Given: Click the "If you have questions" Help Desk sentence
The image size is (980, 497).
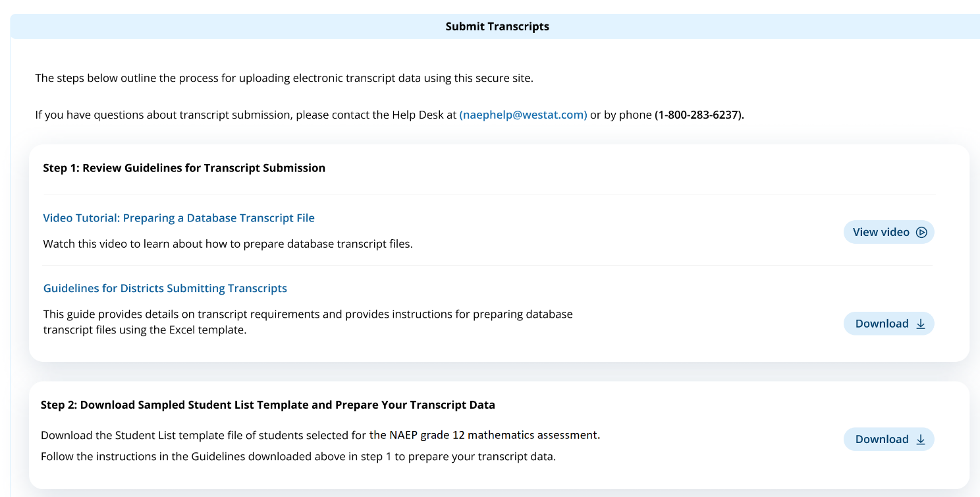Looking at the screenshot, I should click(245, 115).
